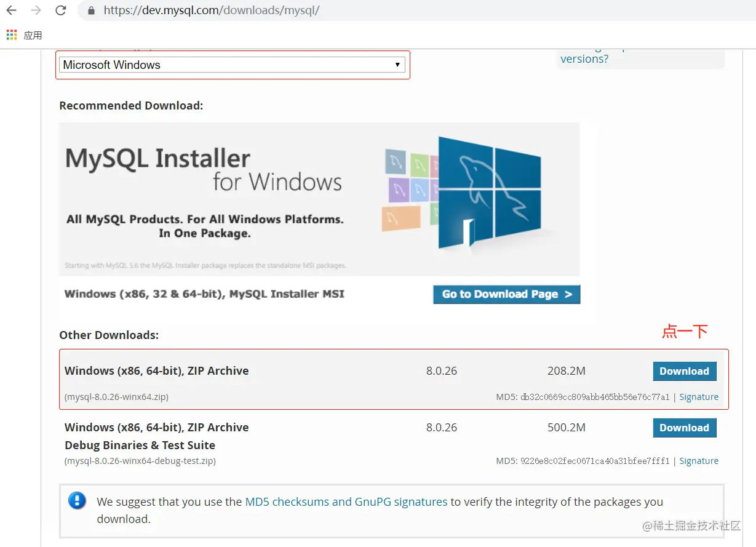Image resolution: width=756 pixels, height=547 pixels.
Task: Click the MySQL Installer for Windows banner
Action: (x=319, y=199)
